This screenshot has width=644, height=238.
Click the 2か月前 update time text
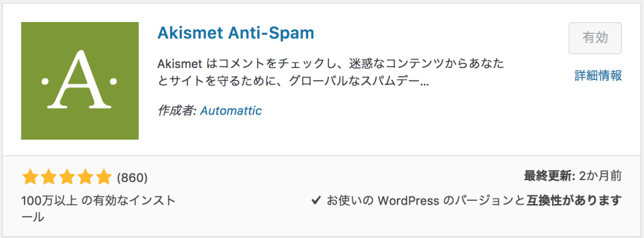[x=600, y=177]
